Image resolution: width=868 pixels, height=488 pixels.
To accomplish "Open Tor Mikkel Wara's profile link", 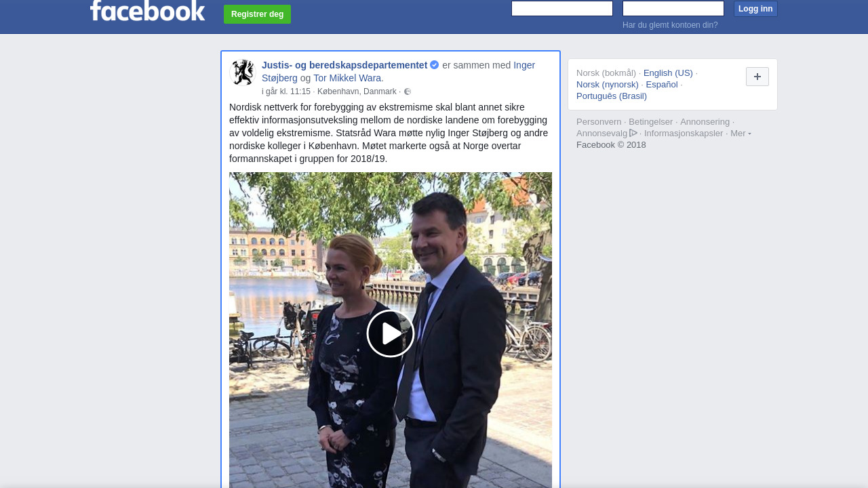I will 347,78.
